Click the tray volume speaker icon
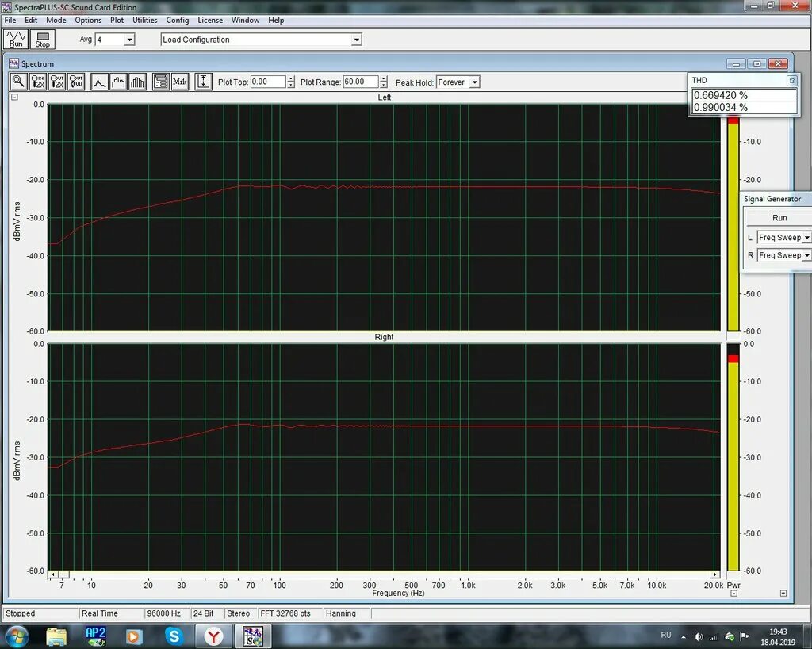The width and height of the screenshot is (812, 649). (x=699, y=636)
